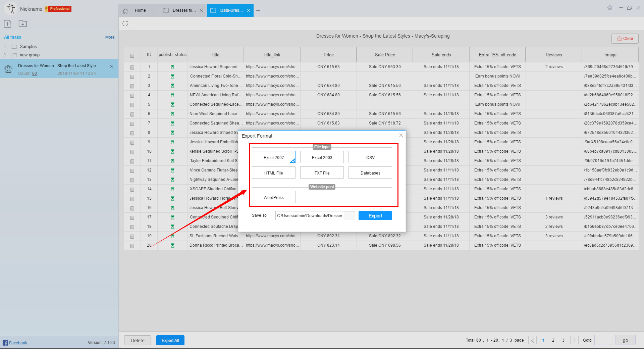This screenshot has height=349, width=644.
Task: Click the Delete button
Action: click(x=138, y=340)
